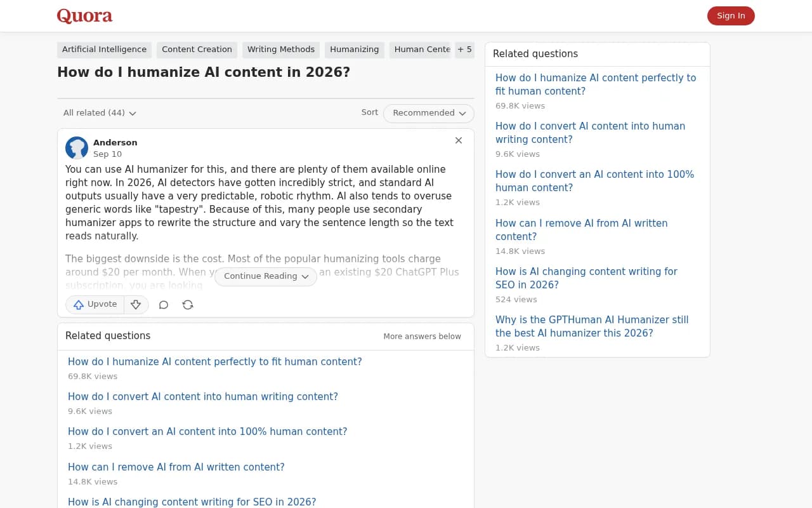Image resolution: width=812 pixels, height=508 pixels.
Task: Open sidebar link 'remove AI from AI written content'
Action: (x=581, y=230)
